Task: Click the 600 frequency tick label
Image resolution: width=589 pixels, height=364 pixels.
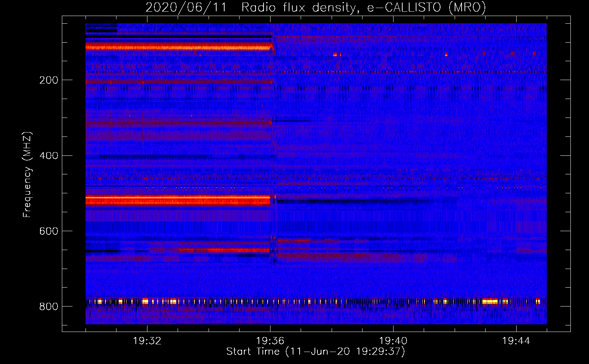Action: 49,231
